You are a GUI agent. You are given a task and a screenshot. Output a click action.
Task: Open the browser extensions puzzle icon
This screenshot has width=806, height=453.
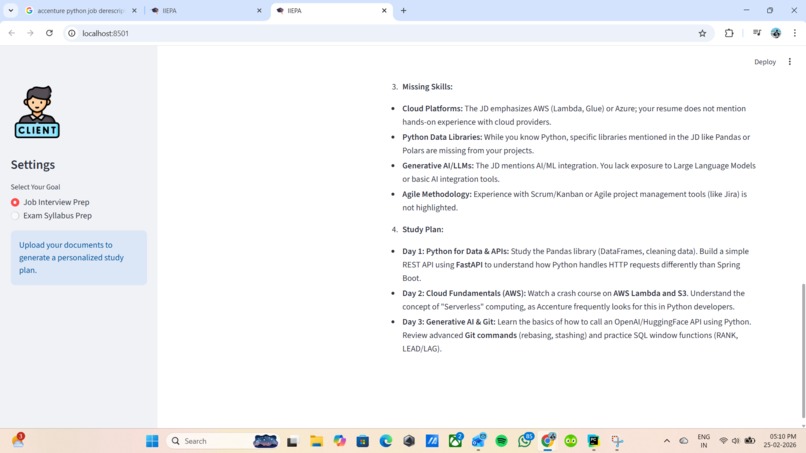tap(729, 33)
